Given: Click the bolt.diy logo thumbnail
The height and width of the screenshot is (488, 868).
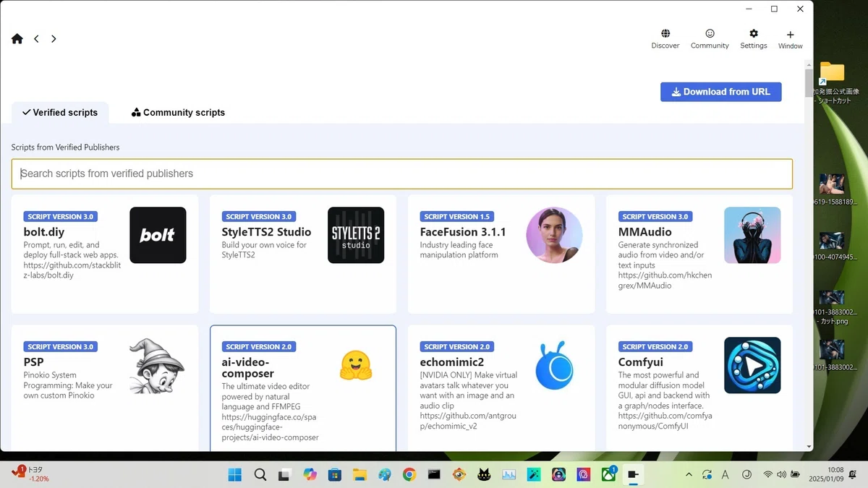Looking at the screenshot, I should (158, 235).
